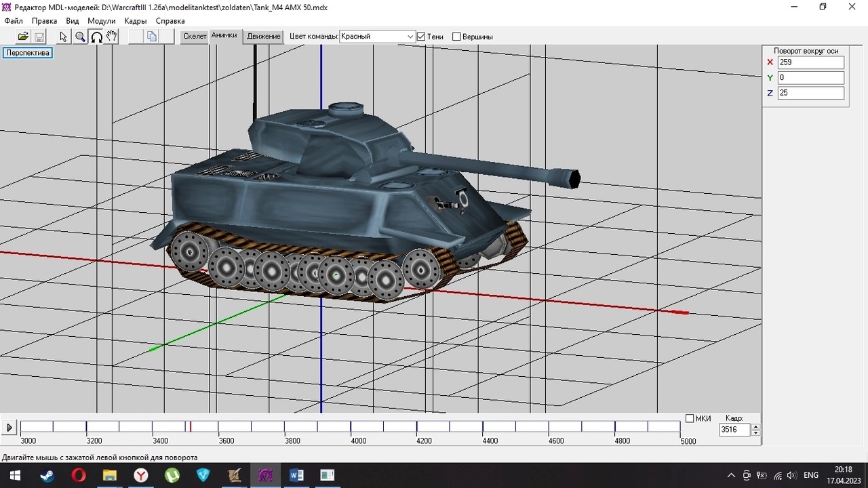Switch to the Движение tab
Viewport: 868px width, 488px height.
[264, 37]
